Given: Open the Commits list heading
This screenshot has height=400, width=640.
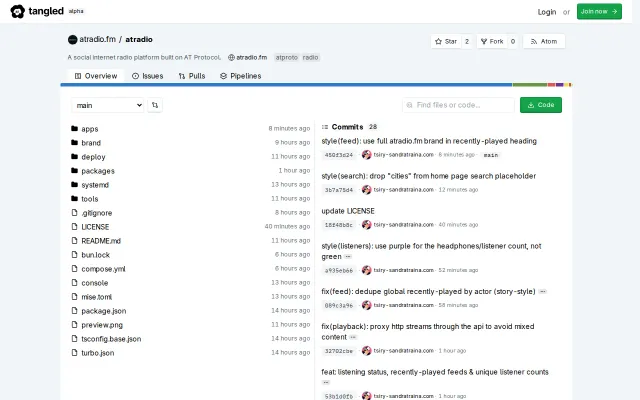Looking at the screenshot, I should coord(347,127).
